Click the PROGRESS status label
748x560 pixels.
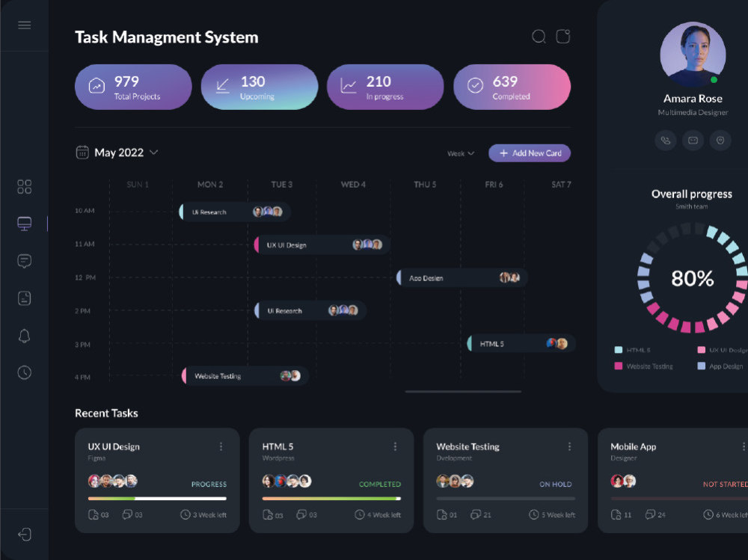tap(209, 484)
